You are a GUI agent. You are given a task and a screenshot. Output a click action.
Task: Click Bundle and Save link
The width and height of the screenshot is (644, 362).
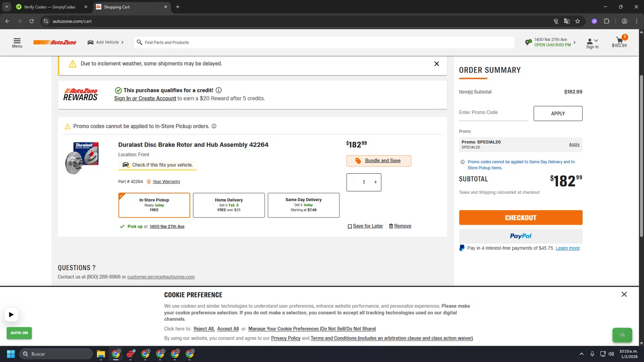(383, 160)
